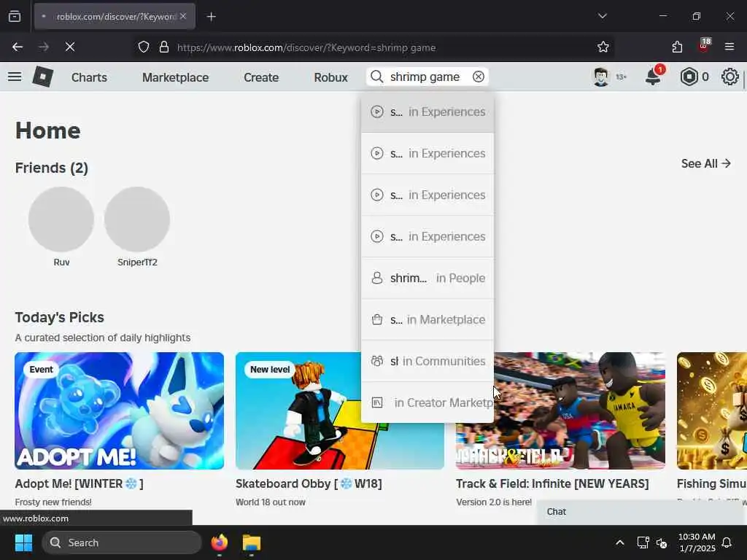Image resolution: width=747 pixels, height=560 pixels.
Task: Open the Charts page
Action: point(89,77)
